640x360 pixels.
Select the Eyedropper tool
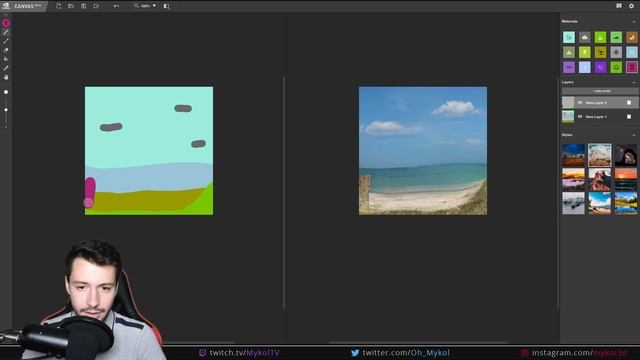coord(6,68)
